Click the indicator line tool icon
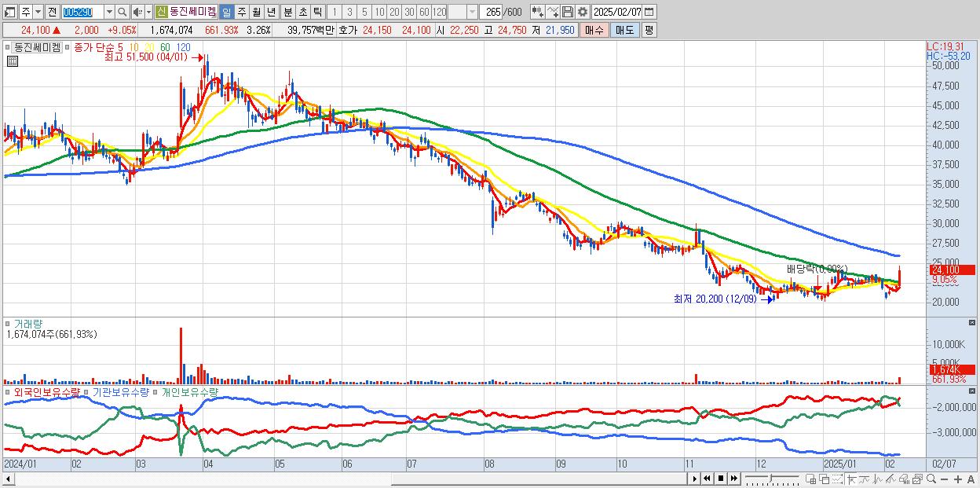 click(553, 12)
